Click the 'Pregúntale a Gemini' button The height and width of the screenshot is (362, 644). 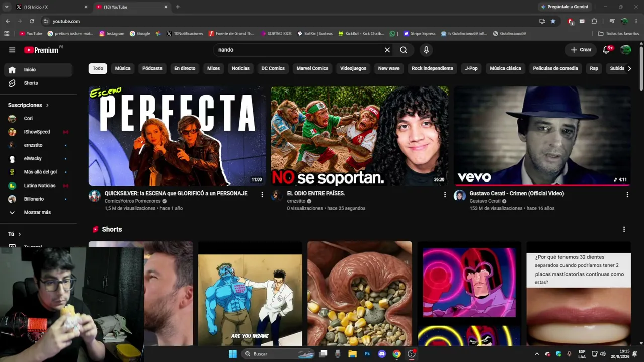tap(564, 7)
